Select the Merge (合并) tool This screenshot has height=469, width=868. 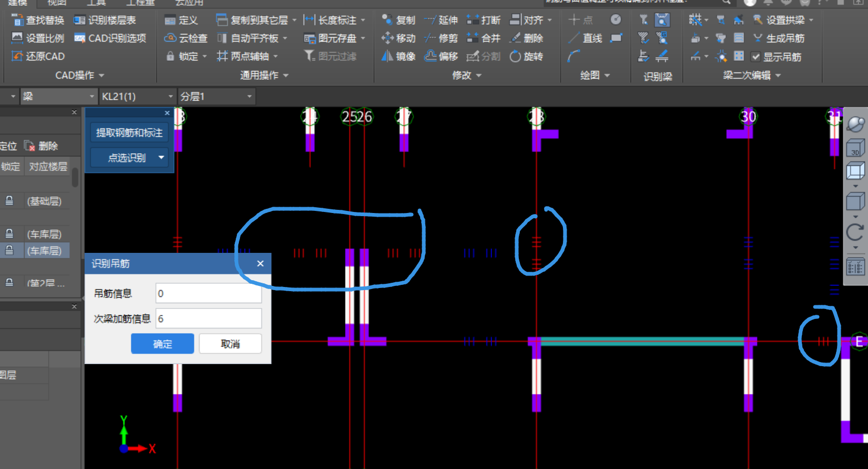(484, 38)
